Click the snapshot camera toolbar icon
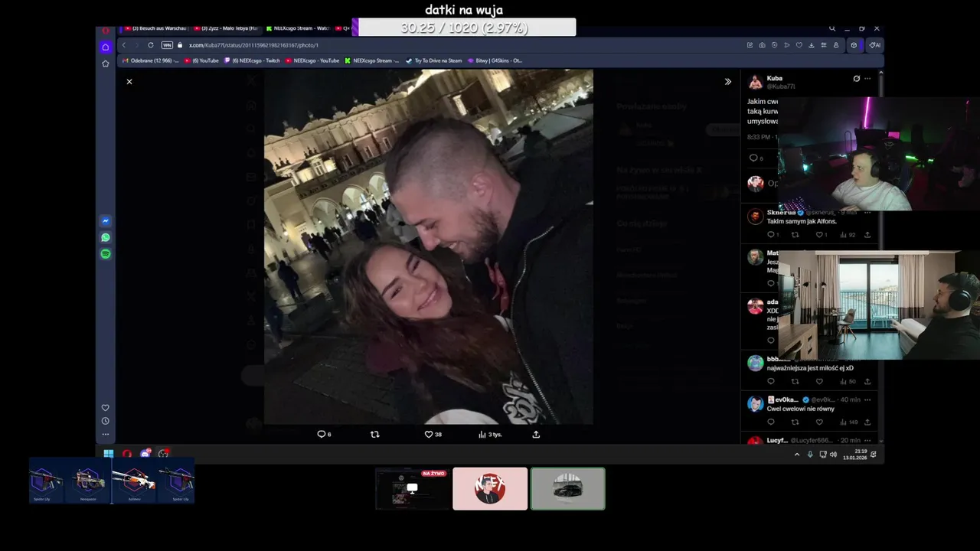980x551 pixels. point(762,45)
